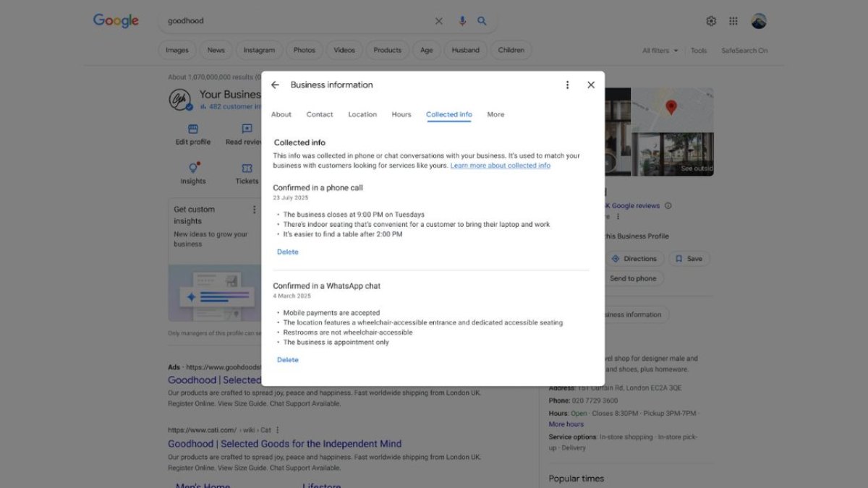
Task: Select the Collected info tab
Action: pyautogui.click(x=449, y=114)
